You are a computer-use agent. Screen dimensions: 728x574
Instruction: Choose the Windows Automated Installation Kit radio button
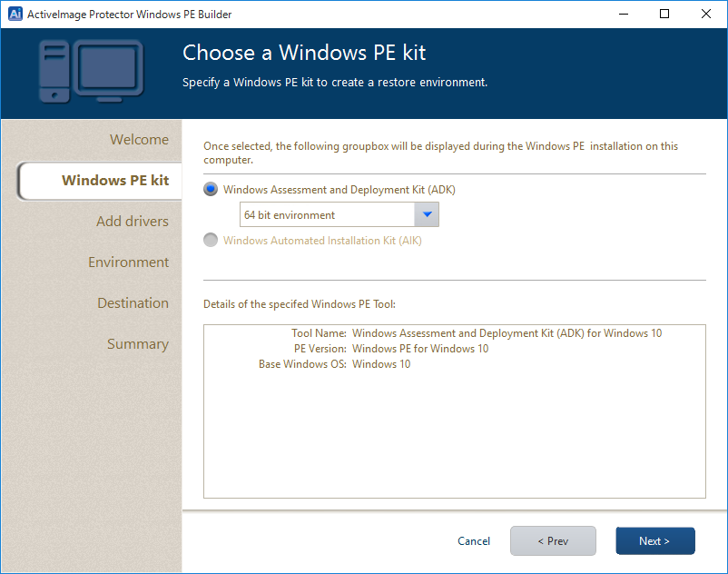212,241
